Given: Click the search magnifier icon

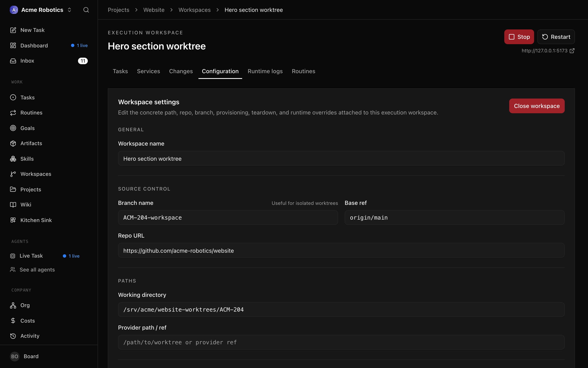Looking at the screenshot, I should pos(86,10).
